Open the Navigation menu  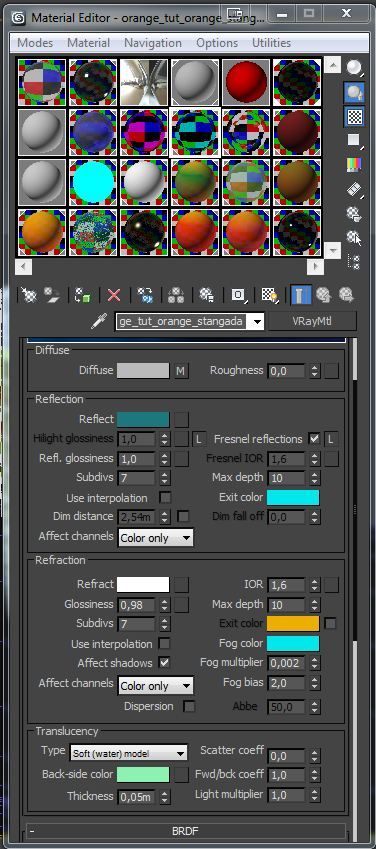pyautogui.click(x=153, y=43)
